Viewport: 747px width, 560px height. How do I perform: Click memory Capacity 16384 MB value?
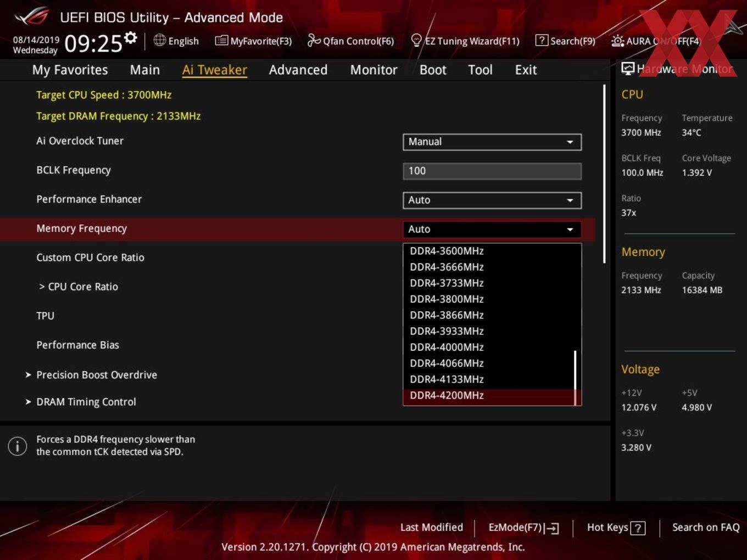click(702, 290)
